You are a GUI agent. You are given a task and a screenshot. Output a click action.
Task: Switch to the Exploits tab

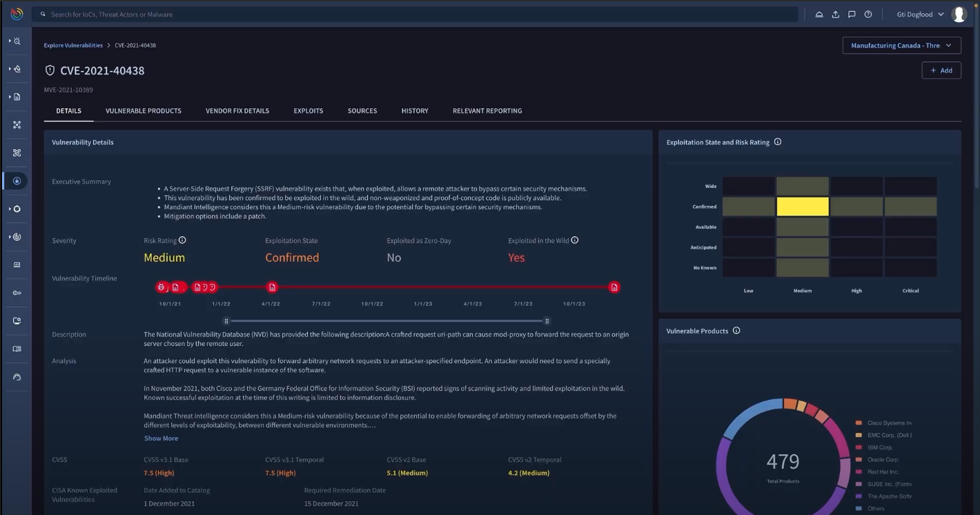pyautogui.click(x=308, y=110)
